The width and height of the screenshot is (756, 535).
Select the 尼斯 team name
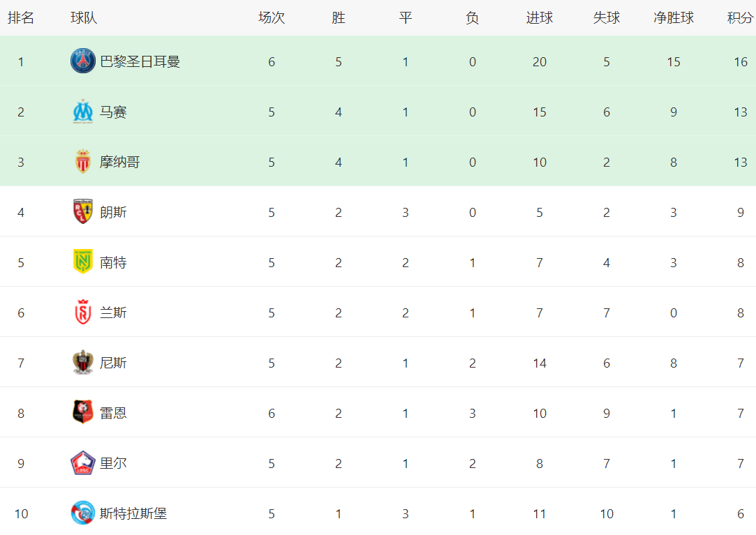[x=113, y=363]
